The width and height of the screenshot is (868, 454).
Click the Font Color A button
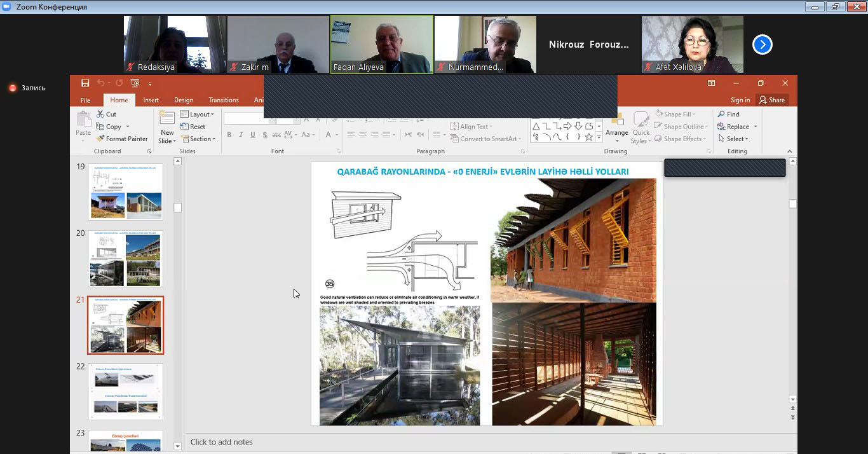point(328,135)
